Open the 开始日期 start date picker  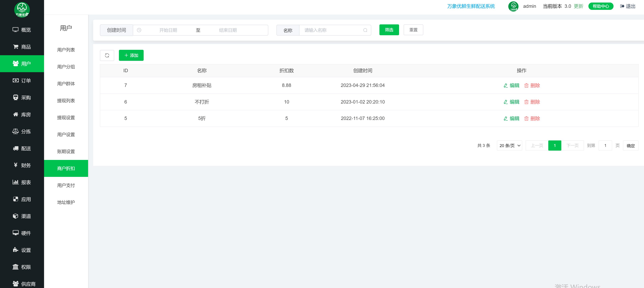tap(168, 30)
